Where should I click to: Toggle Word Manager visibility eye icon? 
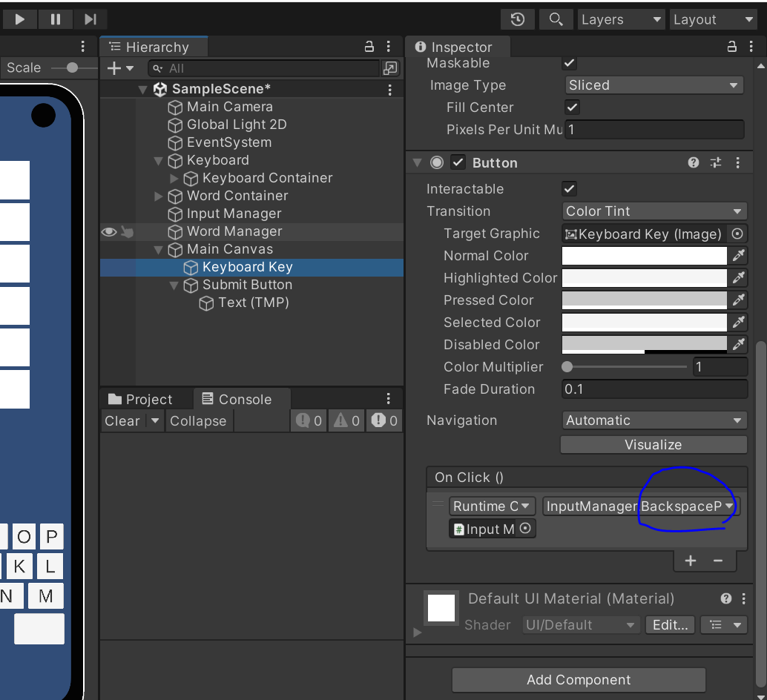(108, 231)
